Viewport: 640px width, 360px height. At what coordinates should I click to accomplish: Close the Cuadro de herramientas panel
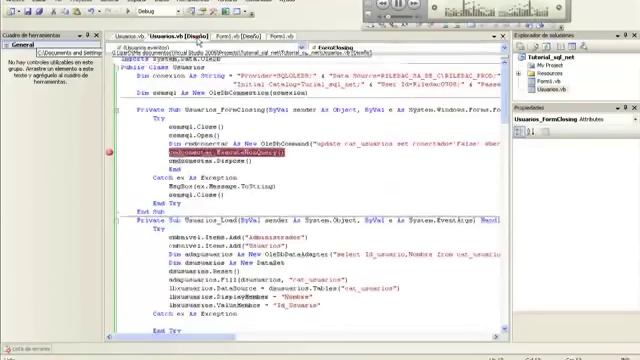[x=97, y=36]
